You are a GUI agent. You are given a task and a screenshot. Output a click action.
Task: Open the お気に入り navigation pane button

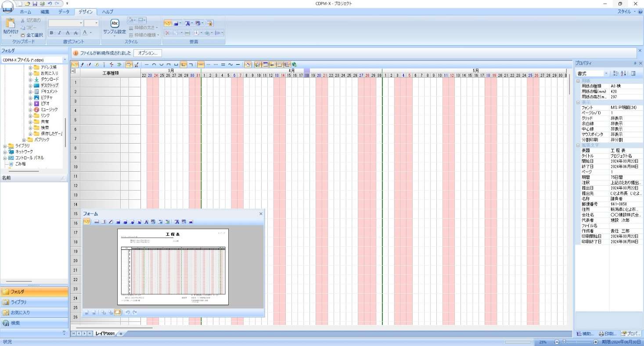click(34, 313)
